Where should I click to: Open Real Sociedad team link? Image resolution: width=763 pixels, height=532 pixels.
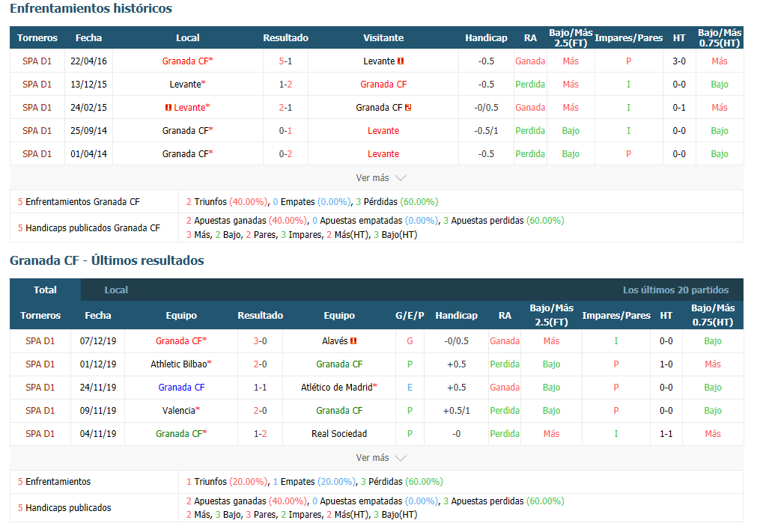point(339,434)
